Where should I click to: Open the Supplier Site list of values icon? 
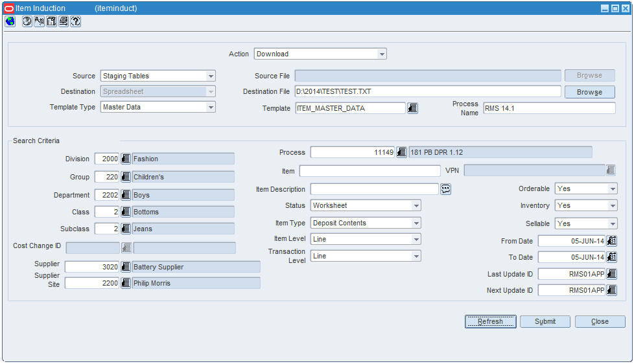tap(126, 283)
